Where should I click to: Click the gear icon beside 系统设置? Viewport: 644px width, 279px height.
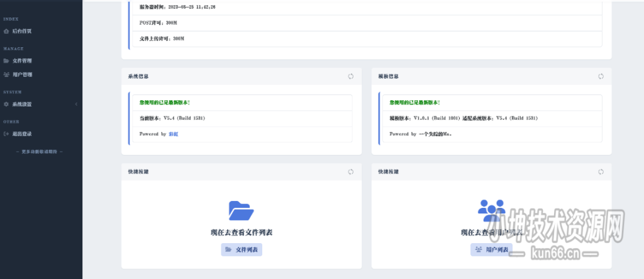6,105
